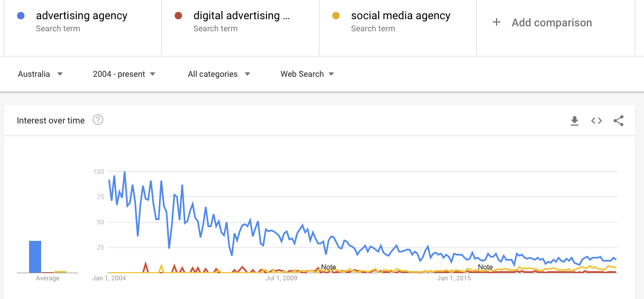Click the peak point of the blue line
Viewport: 644px width, 299px height.
124,172
